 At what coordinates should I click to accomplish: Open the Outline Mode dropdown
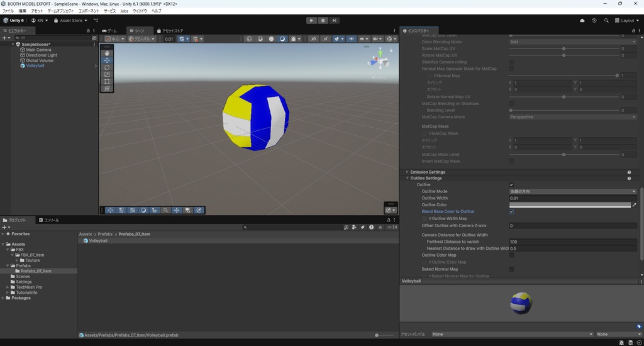[x=573, y=191]
